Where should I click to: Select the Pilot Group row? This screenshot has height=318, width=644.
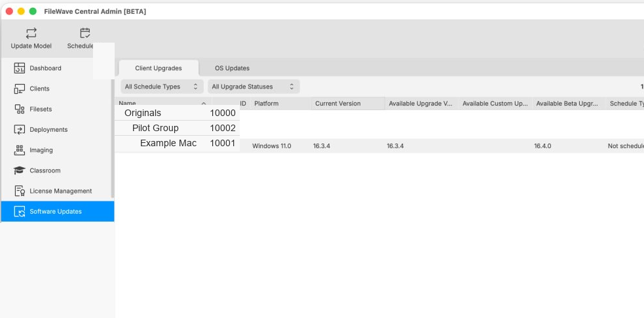177,129
